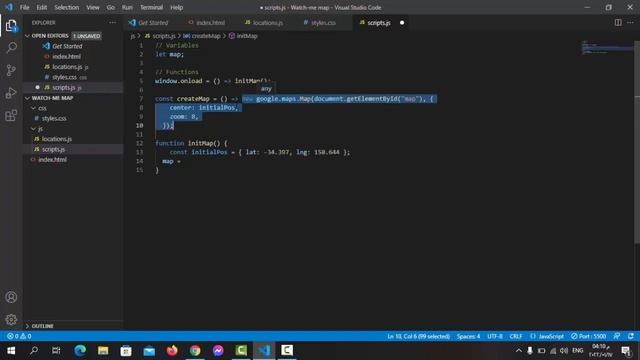Open the Selection menu

67,7
